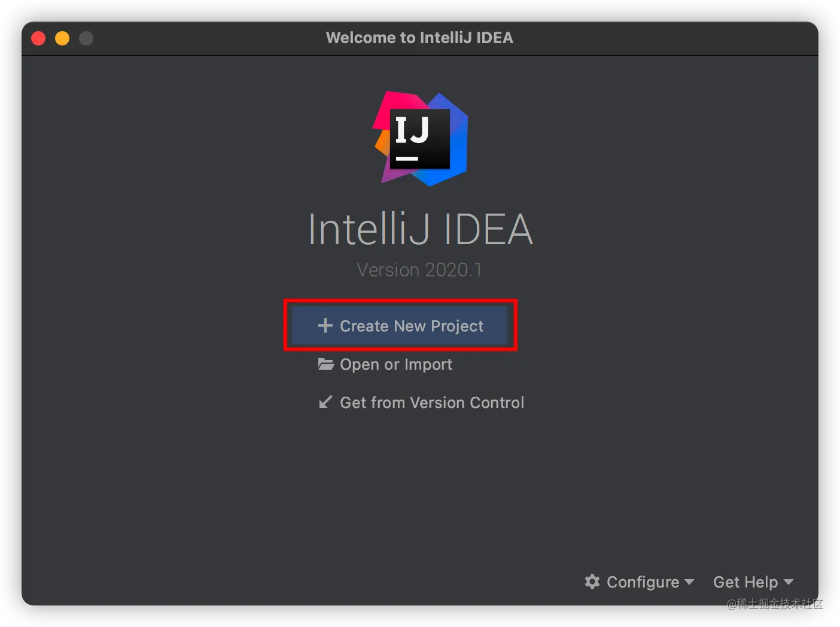Choose the Open or Import text
The image size is (840, 627).
tap(396, 364)
